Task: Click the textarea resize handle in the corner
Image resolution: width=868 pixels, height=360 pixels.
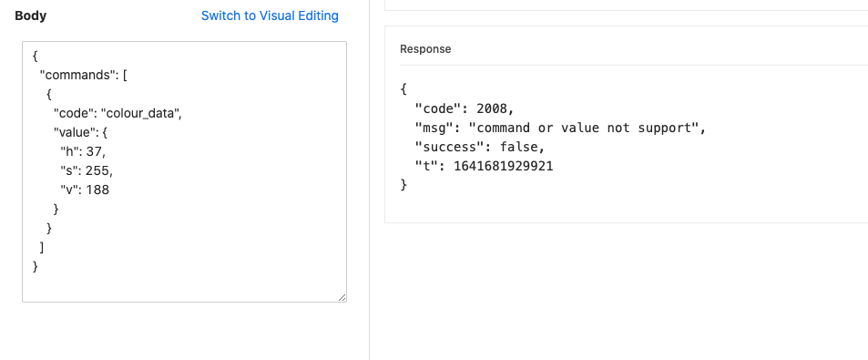Action: 342,297
